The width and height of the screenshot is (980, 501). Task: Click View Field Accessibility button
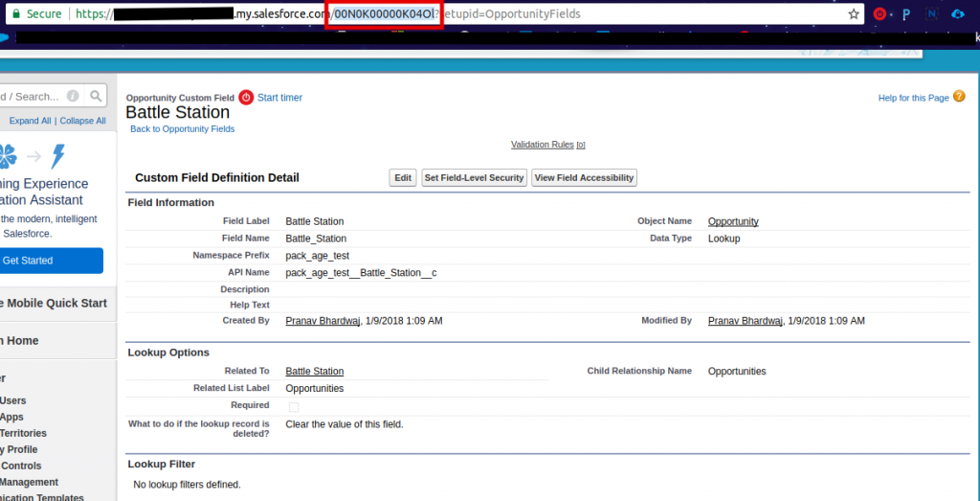(584, 177)
